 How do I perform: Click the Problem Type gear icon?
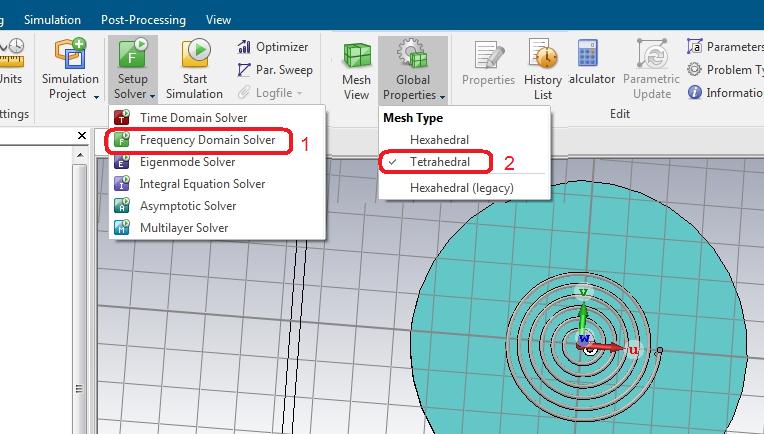click(x=694, y=69)
